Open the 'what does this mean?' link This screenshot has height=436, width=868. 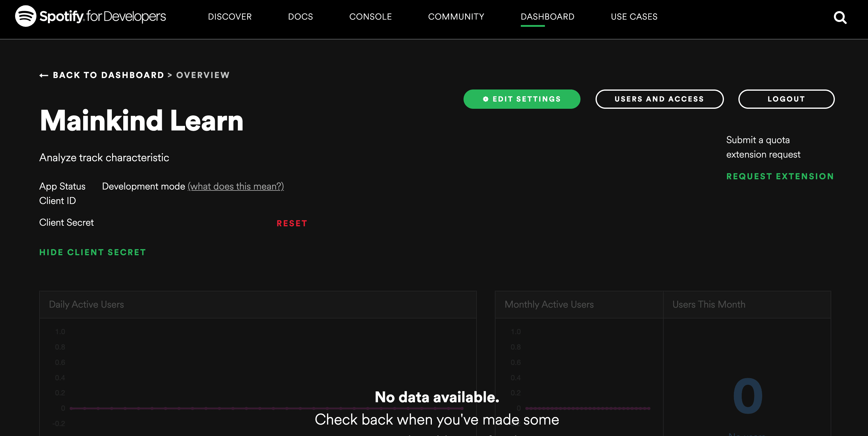point(235,186)
